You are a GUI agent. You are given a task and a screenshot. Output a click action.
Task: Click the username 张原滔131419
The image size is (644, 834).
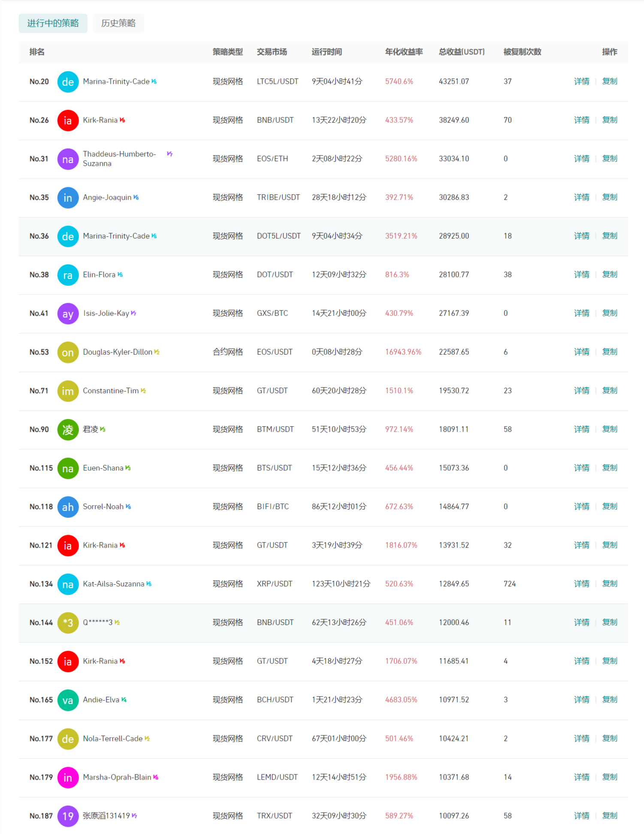(x=106, y=816)
